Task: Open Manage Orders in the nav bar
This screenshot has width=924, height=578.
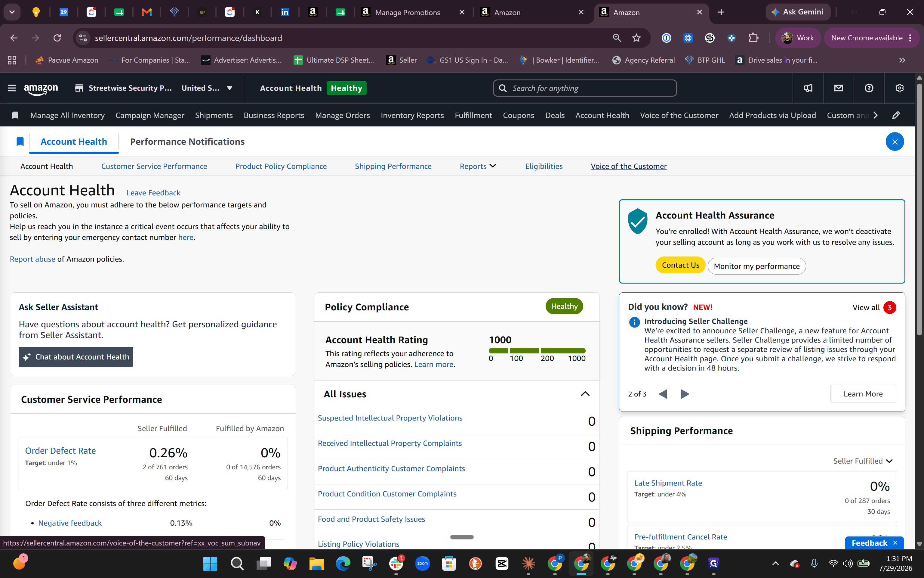Action: pyautogui.click(x=342, y=115)
